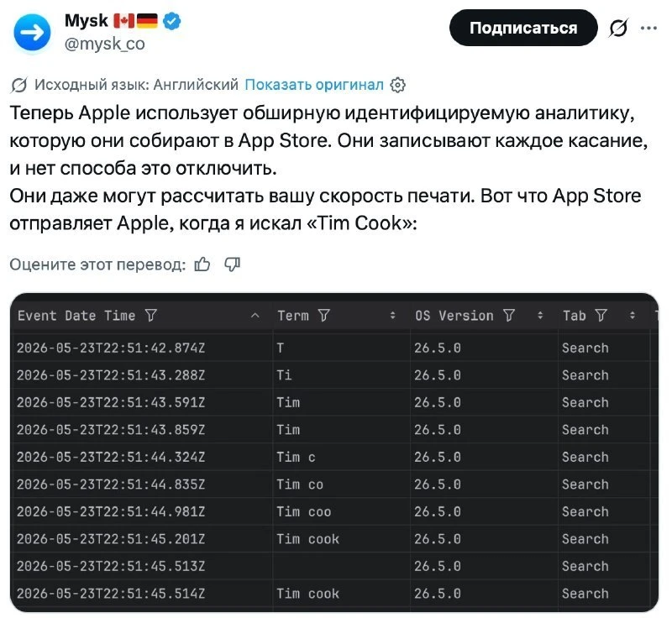672x618 pixels.
Task: Click the blue verified badge
Action: pos(172,21)
